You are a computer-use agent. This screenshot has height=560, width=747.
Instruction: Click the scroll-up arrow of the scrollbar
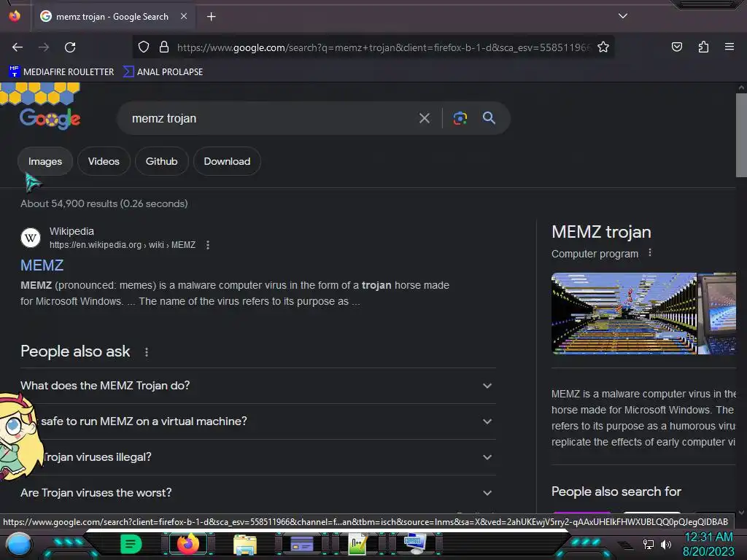741,88
